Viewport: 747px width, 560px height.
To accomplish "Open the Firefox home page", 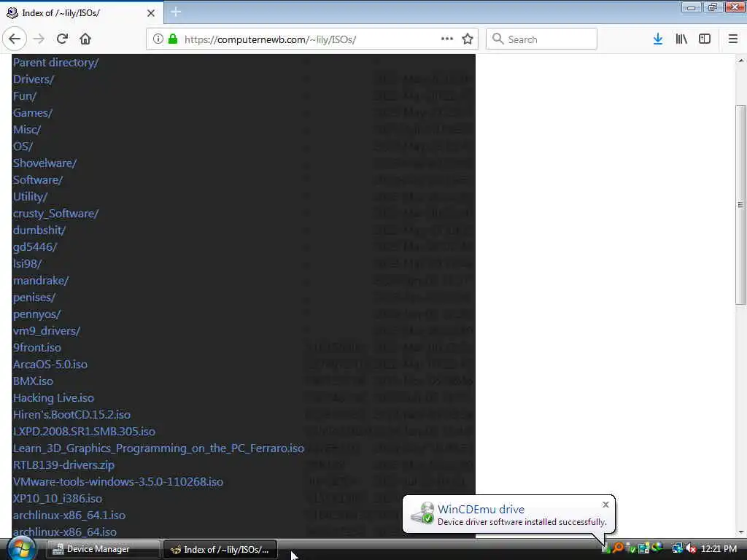I will tap(85, 39).
